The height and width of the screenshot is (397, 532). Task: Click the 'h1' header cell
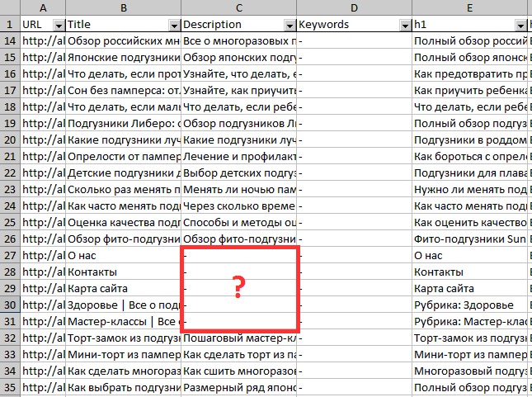coord(469,25)
